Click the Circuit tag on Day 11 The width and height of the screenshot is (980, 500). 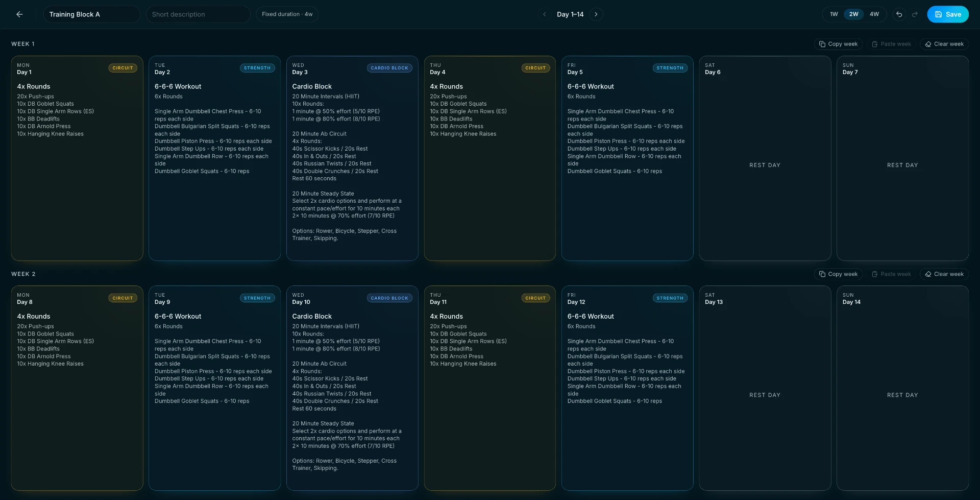[535, 298]
